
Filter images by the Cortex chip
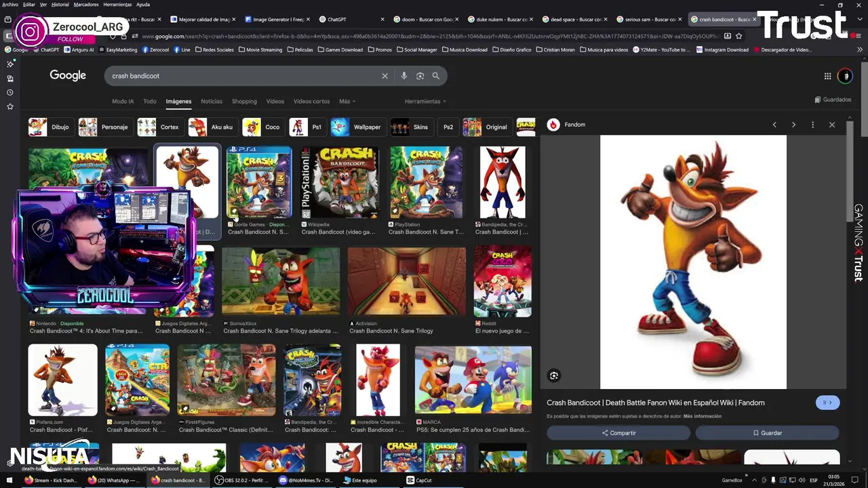point(160,127)
